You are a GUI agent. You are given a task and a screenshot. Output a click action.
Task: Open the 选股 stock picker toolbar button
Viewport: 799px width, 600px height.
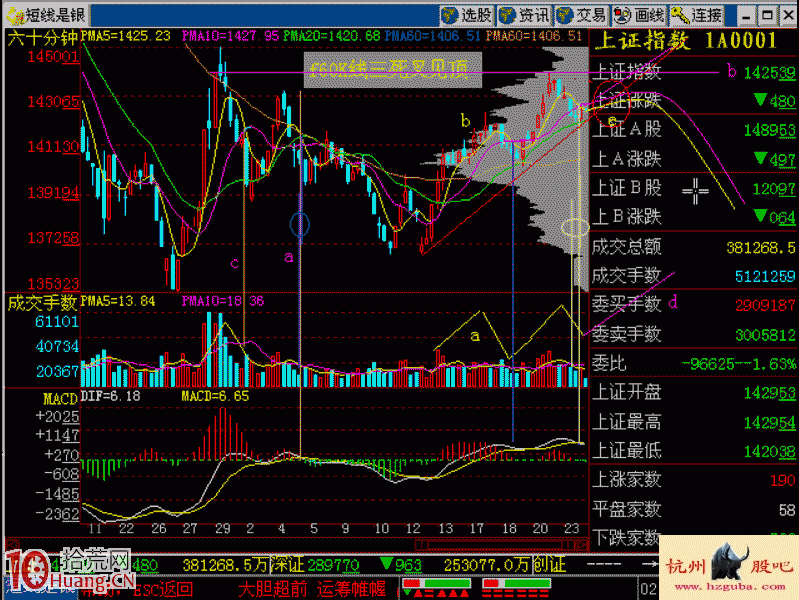pos(466,15)
